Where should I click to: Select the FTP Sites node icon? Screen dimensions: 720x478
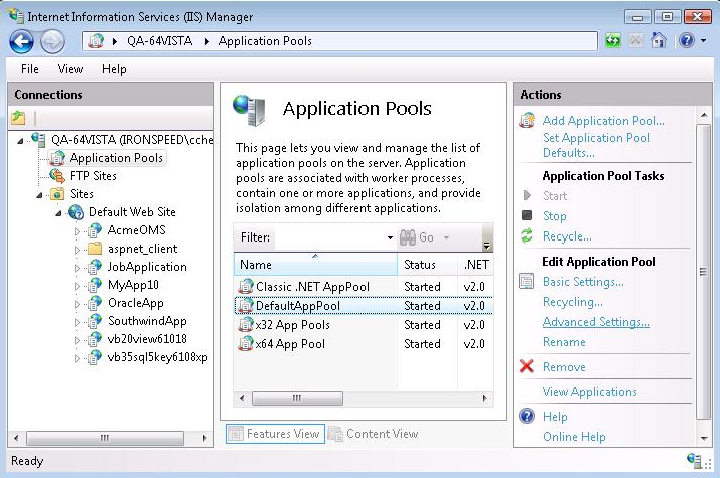[57, 176]
